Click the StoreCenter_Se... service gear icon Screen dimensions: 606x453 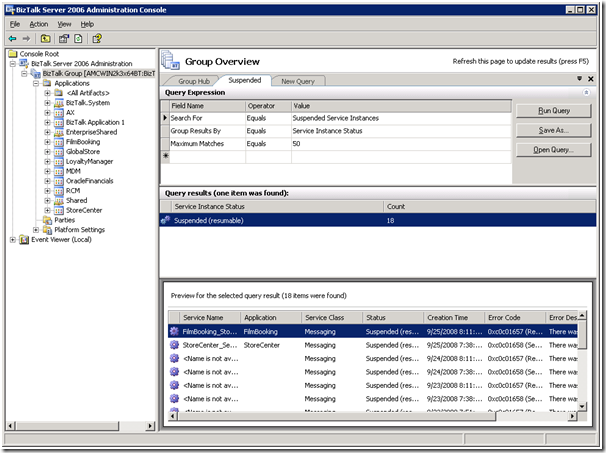pyautogui.click(x=174, y=345)
